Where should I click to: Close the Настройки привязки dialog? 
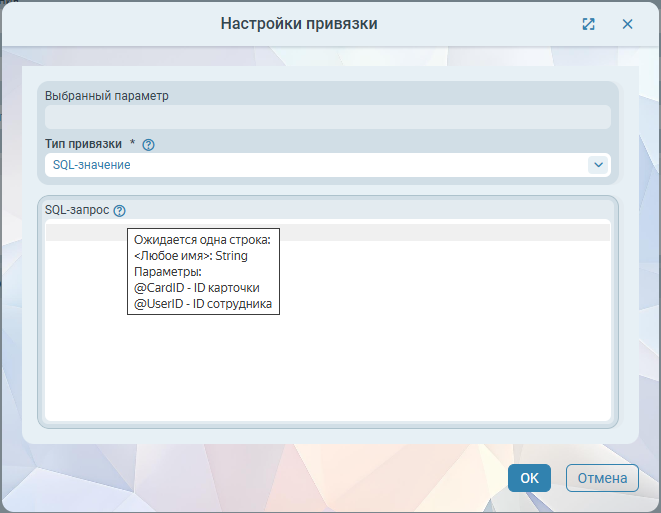click(627, 24)
